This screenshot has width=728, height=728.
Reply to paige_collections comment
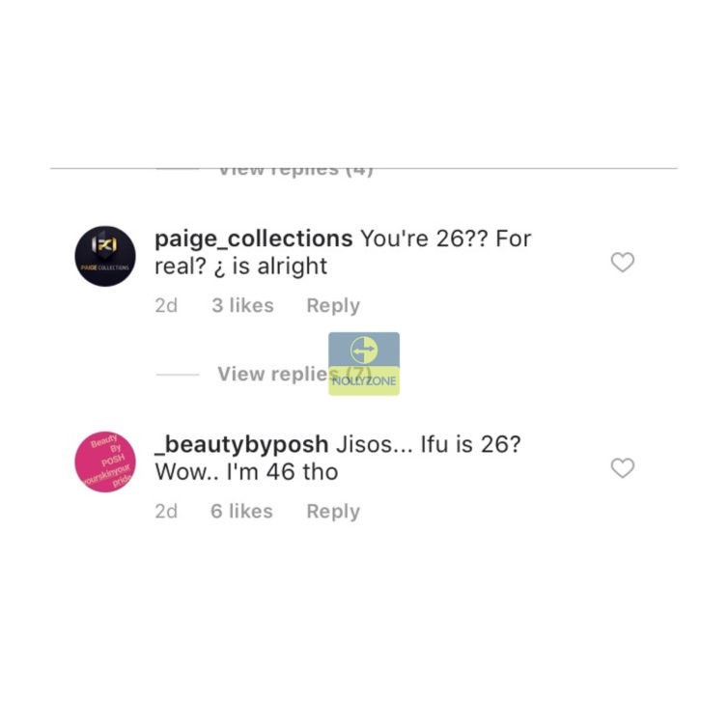click(x=333, y=305)
